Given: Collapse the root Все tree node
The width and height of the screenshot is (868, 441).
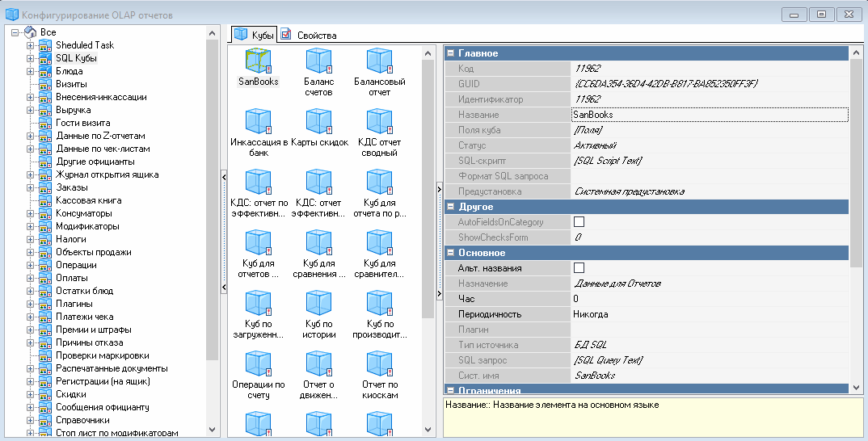Looking at the screenshot, I should click(x=15, y=32).
